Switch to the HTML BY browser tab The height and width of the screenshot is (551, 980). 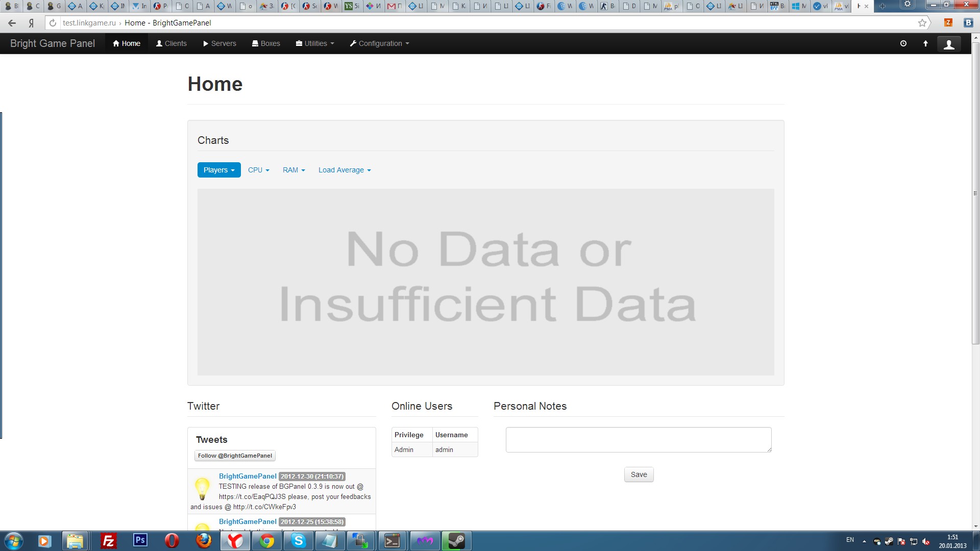778,6
